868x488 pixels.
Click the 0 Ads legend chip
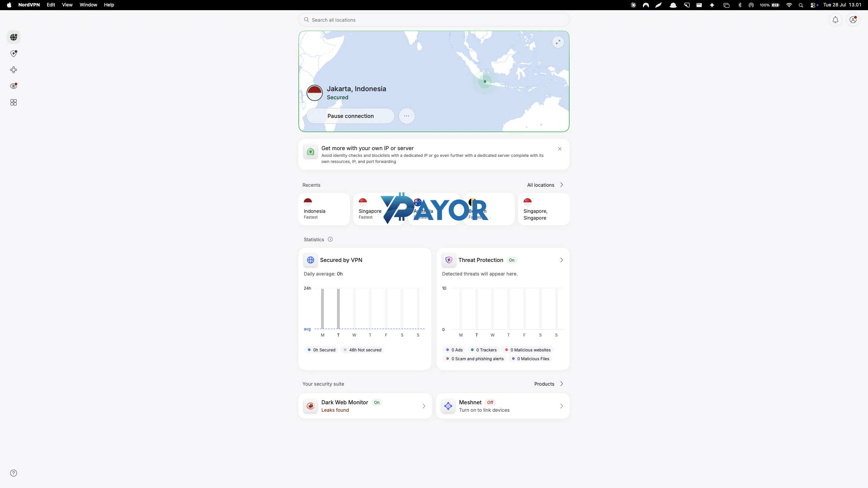click(454, 350)
